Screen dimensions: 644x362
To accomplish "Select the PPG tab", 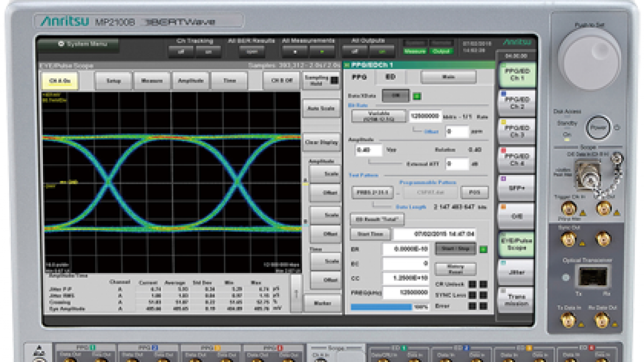I will coord(358,77).
